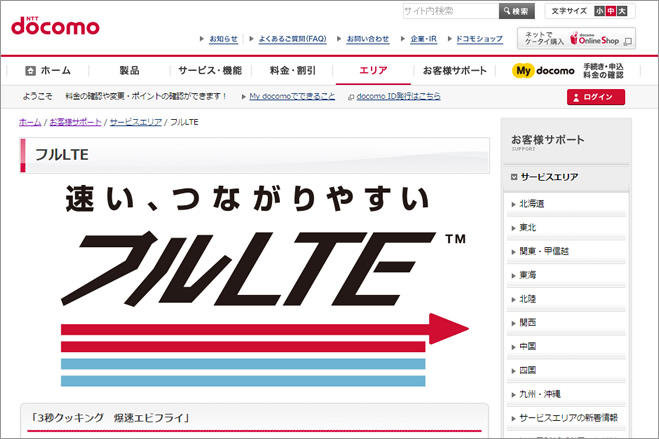The width and height of the screenshot is (659, 439).
Task: Open the お客様サポート menu tab
Action: (455, 71)
